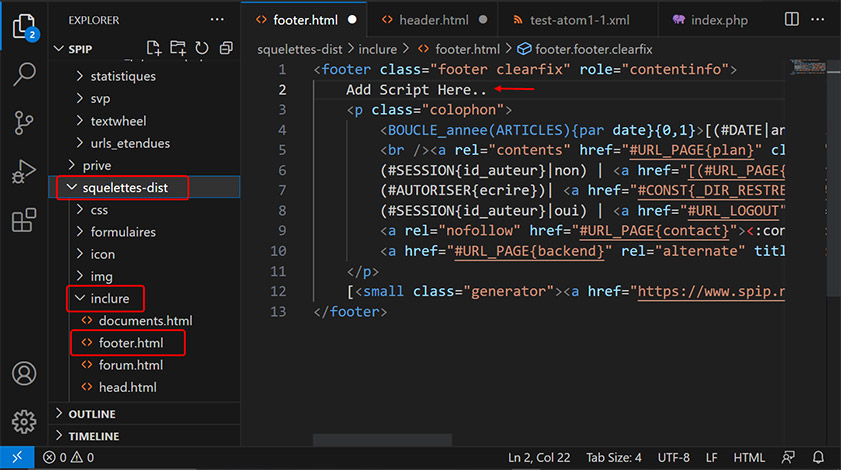Click the editor vertical scrollbar

[833, 177]
